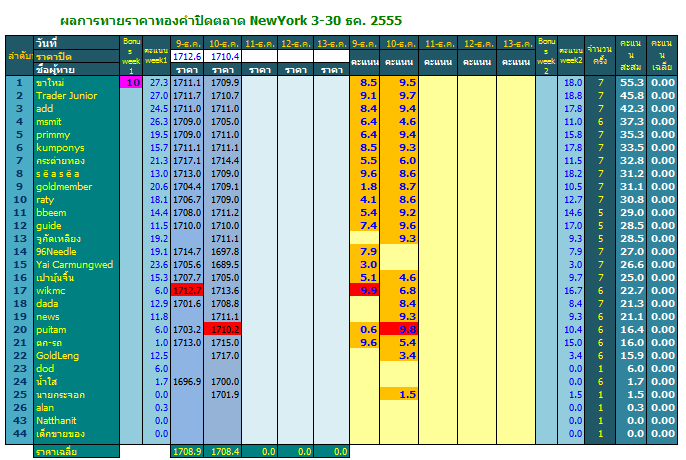Click the ราคาเฉลี่ย label at the bottom

tap(77, 452)
